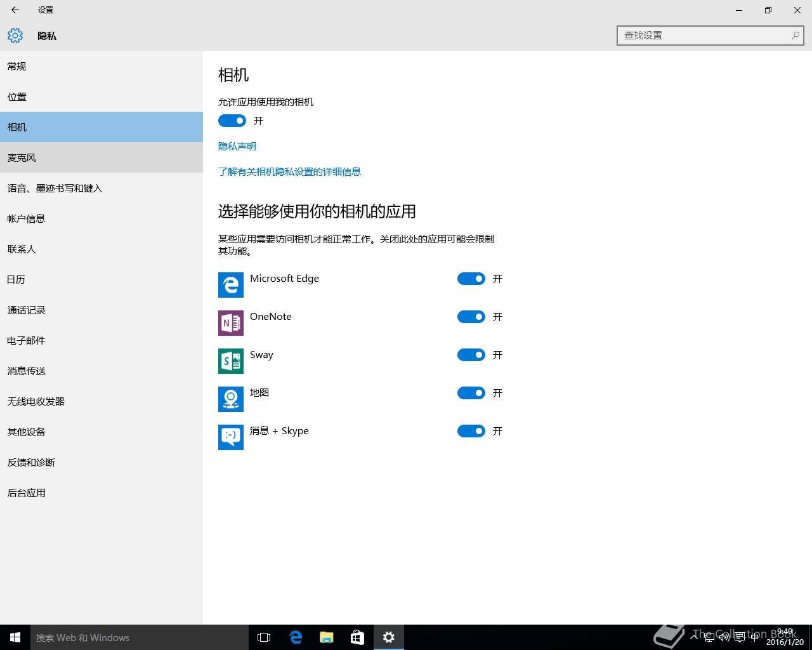Open 语音、墨迹书写和键入 settings
This screenshot has width=812, height=650.
pyautogui.click(x=101, y=188)
